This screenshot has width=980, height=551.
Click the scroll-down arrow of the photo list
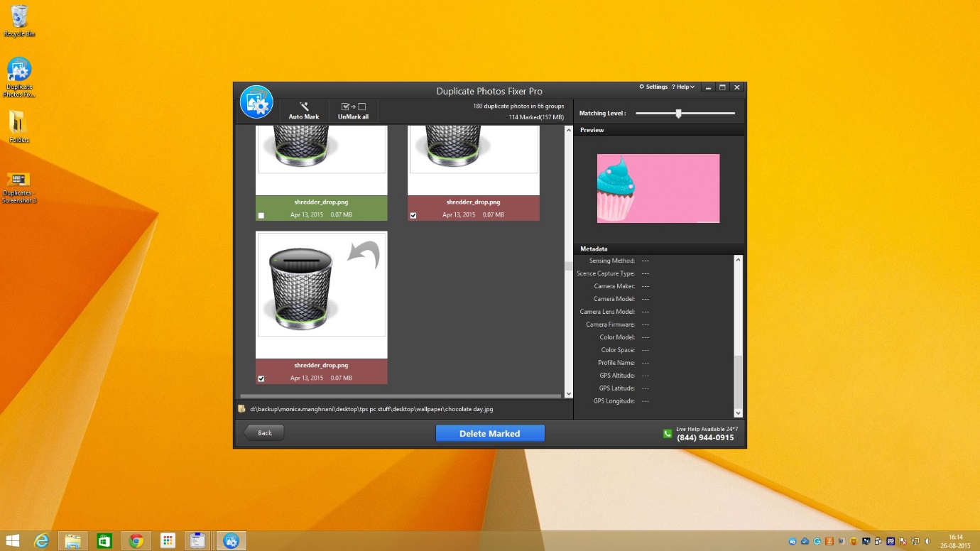568,393
